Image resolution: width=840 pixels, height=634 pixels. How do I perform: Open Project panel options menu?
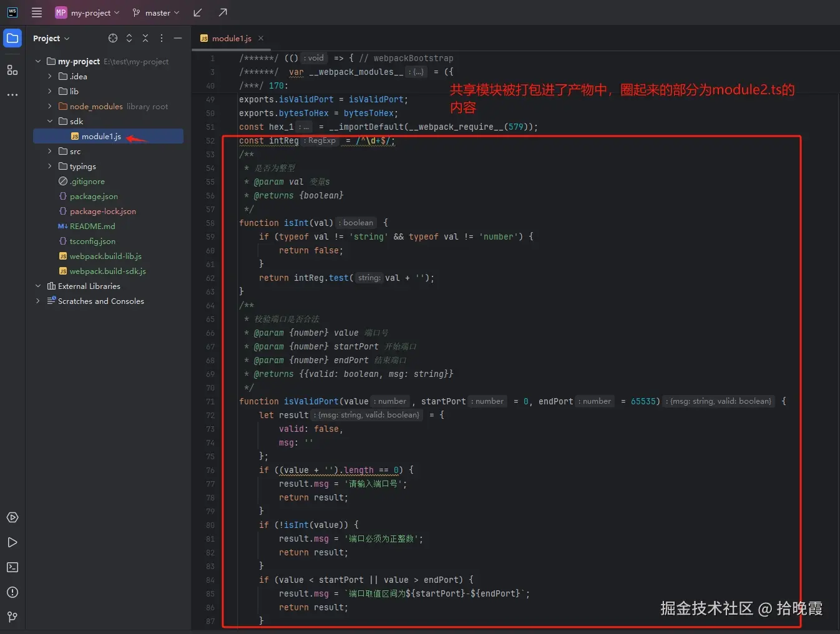click(162, 38)
